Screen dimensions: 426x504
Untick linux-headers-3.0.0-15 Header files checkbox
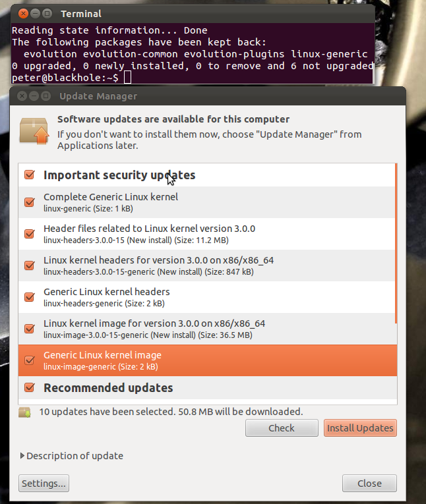[x=29, y=234]
